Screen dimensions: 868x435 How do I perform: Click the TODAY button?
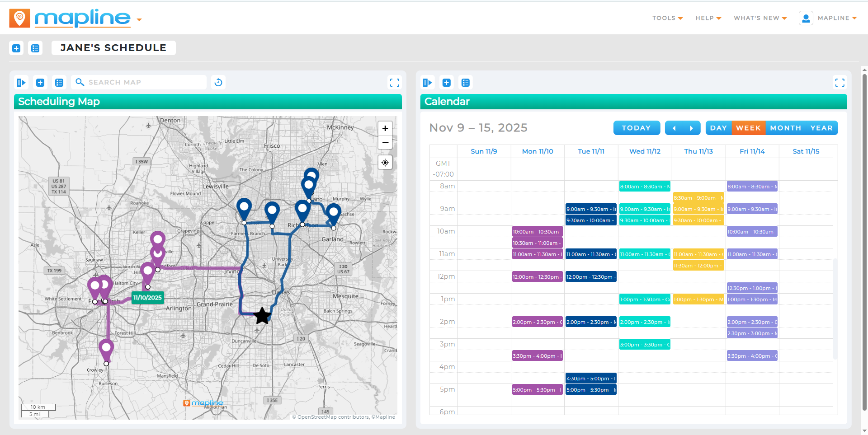click(x=637, y=128)
